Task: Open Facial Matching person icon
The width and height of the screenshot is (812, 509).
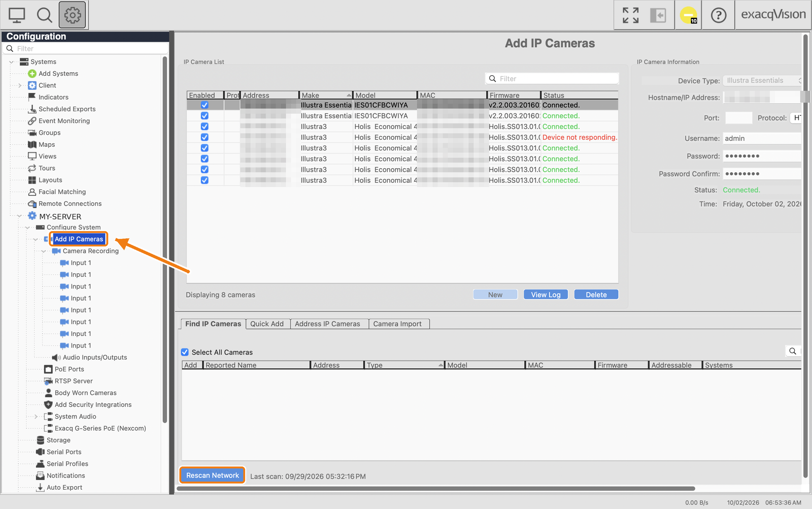Action: (32, 192)
